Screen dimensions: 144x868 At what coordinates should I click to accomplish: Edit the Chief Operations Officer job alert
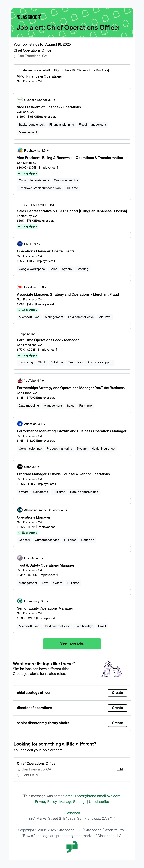coord(120,769)
